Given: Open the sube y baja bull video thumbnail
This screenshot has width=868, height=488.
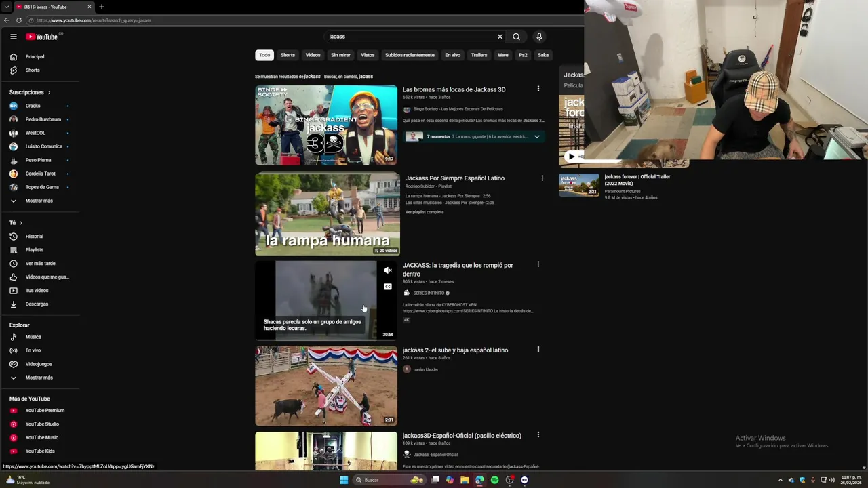Looking at the screenshot, I should pyautogui.click(x=326, y=386).
